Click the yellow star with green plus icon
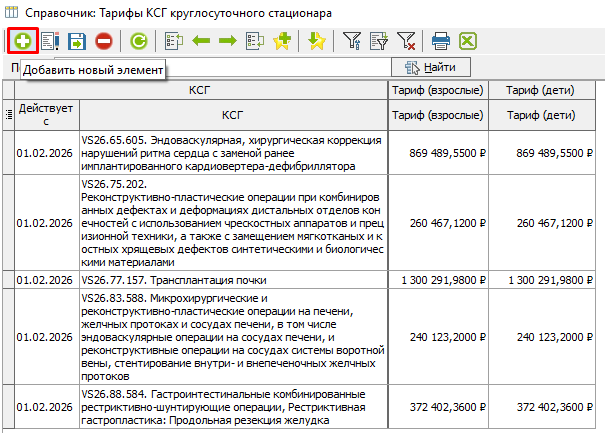Viewport: 605px width, 433px height. coord(282,41)
